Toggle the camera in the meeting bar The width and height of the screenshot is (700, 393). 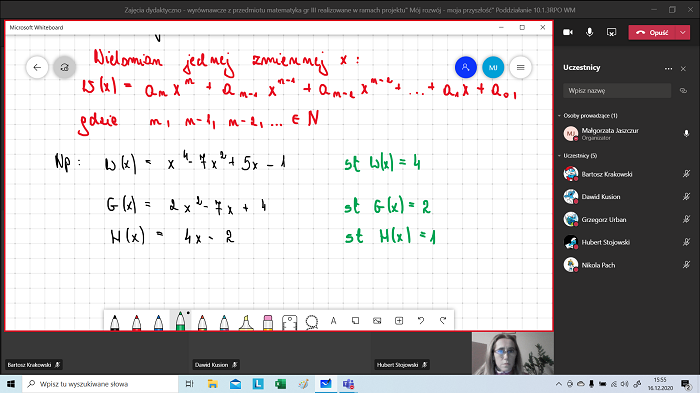[x=568, y=32]
